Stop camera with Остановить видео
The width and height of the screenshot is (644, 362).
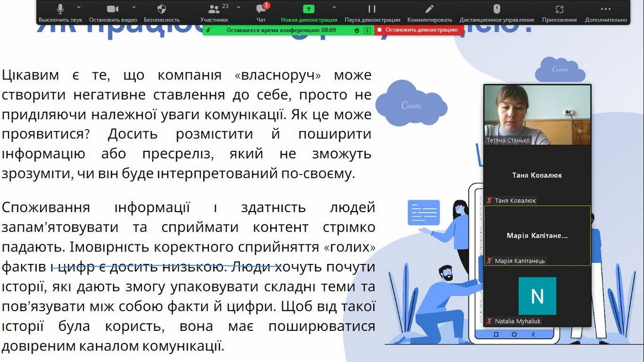pyautogui.click(x=113, y=13)
